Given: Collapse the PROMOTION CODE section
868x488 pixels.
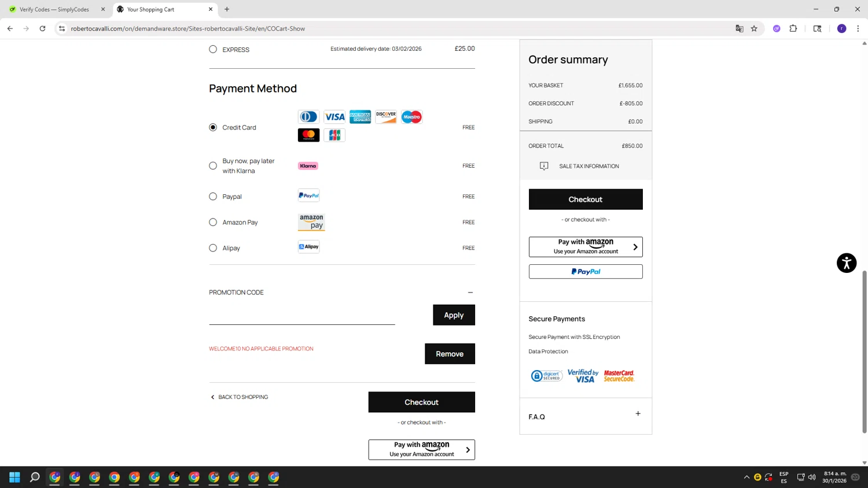Looking at the screenshot, I should (x=470, y=293).
